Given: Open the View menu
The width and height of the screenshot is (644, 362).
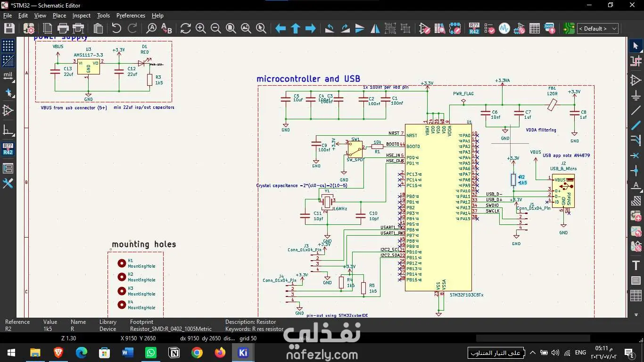Looking at the screenshot, I should (40, 16).
